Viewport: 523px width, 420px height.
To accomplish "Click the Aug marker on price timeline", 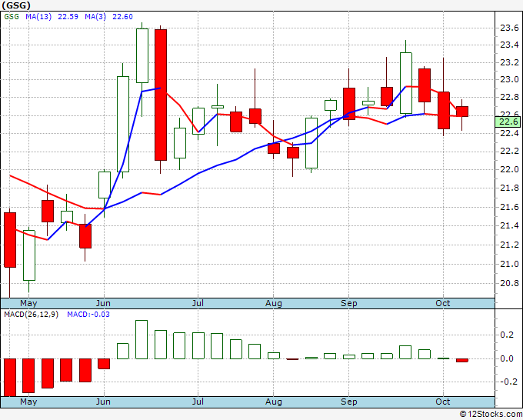I will (x=274, y=303).
